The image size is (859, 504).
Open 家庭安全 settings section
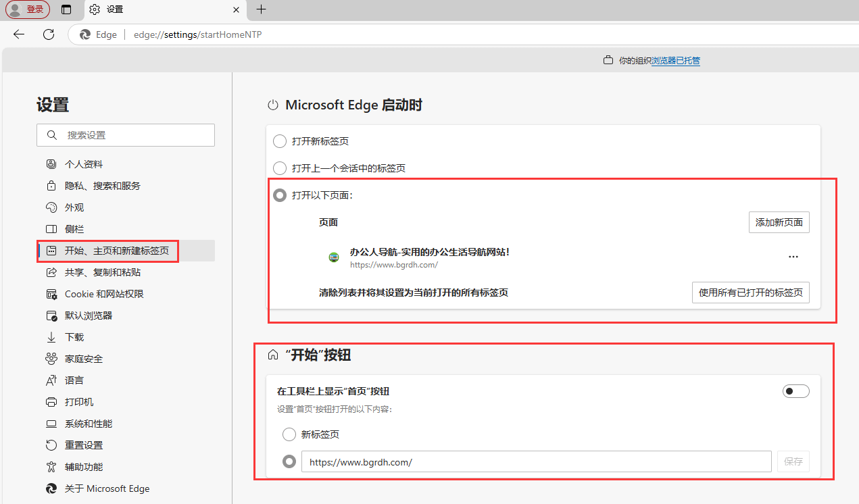click(126, 359)
